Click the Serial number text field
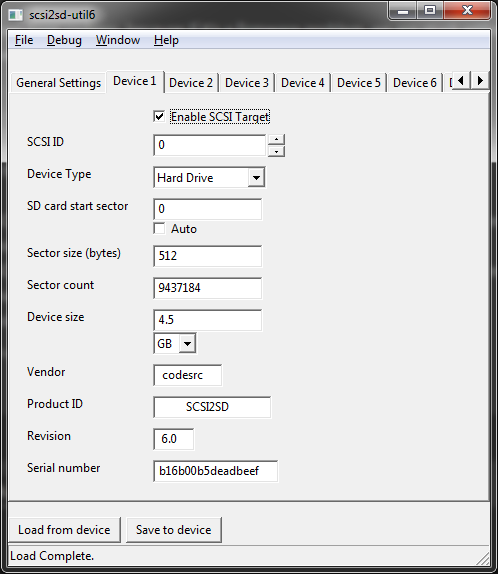This screenshot has width=498, height=574. (215, 471)
